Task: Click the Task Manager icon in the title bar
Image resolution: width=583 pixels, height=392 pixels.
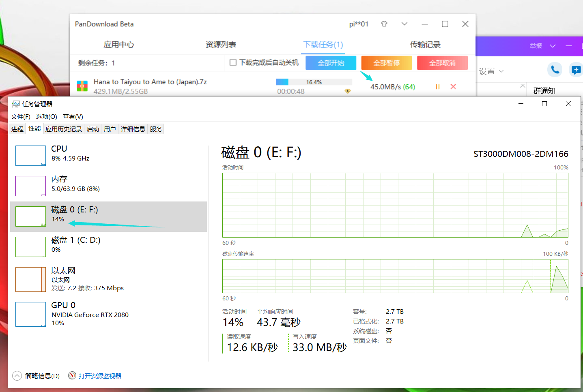Action: (15, 104)
